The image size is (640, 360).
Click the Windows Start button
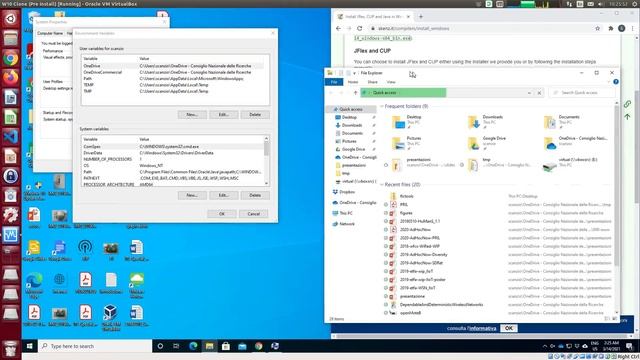(x=29, y=346)
